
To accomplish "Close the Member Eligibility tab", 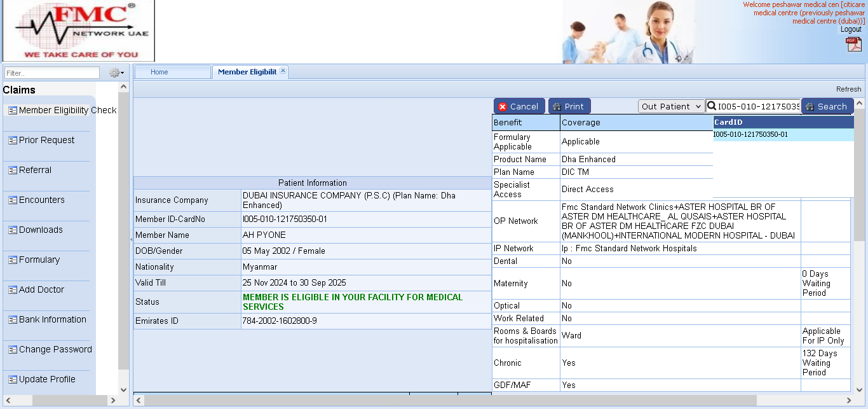I will (x=283, y=71).
